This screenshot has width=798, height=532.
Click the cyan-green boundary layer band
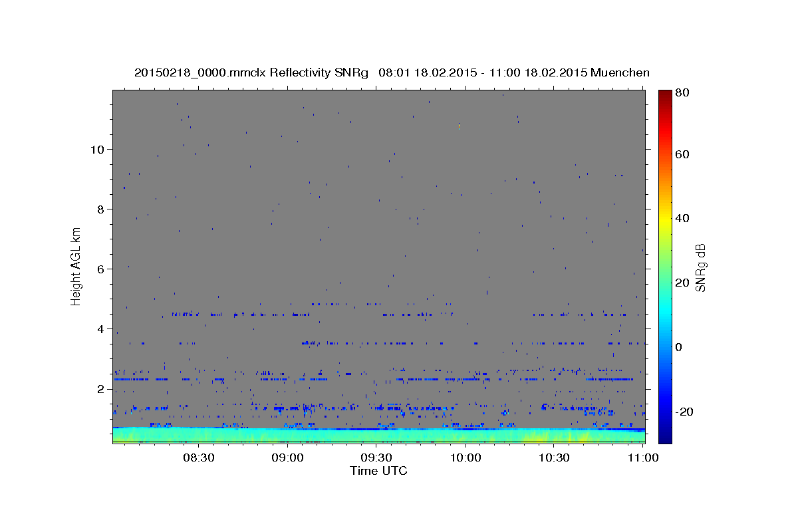378,435
